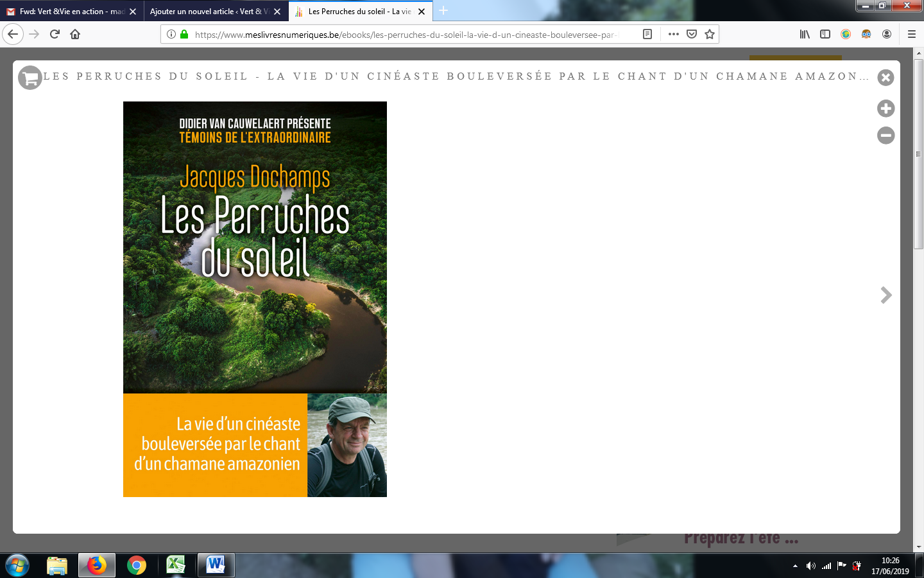Click the shopping cart icon
The width and height of the screenshot is (924, 578).
click(x=30, y=78)
